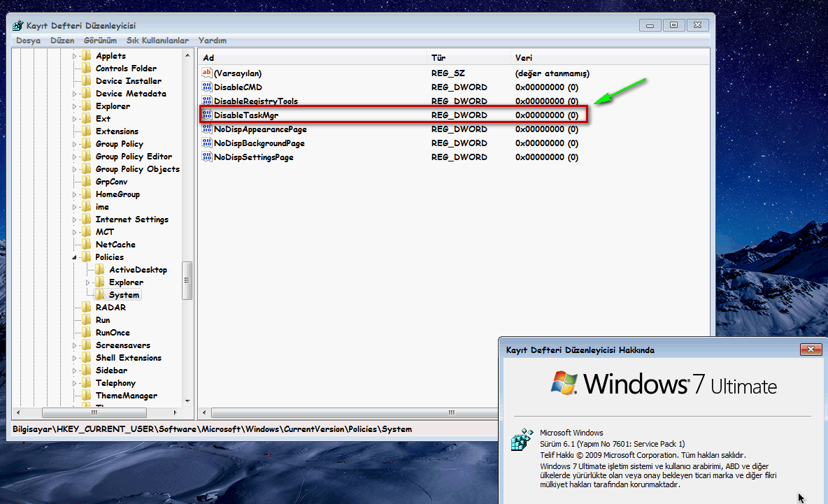
Task: Expand the Device Metadata tree node
Action: (74, 94)
